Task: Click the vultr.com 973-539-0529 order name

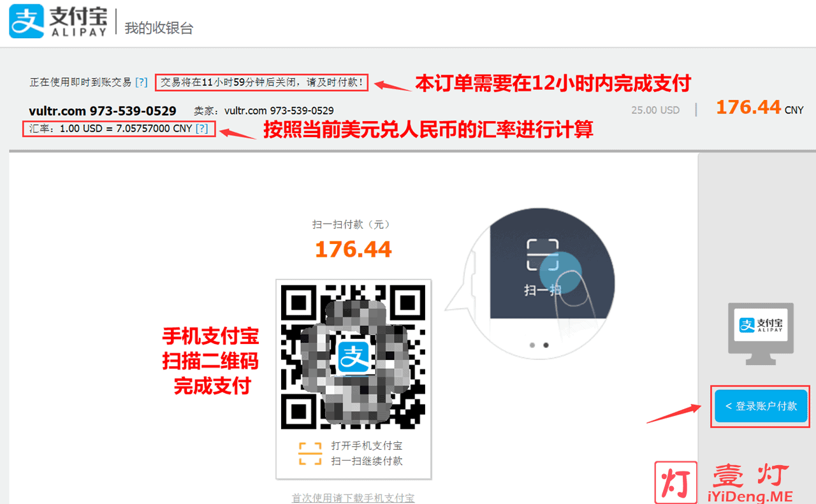Action: pos(103,111)
